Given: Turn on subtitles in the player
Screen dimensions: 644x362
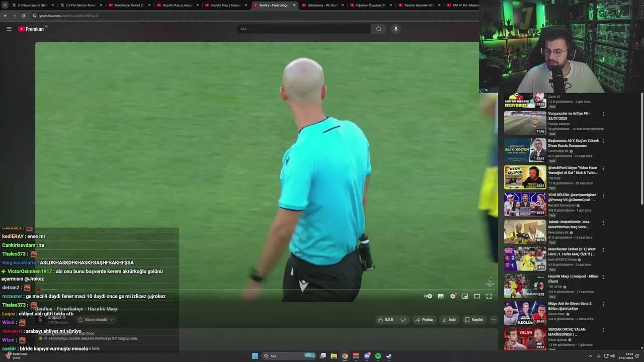Looking at the screenshot, I should point(441,296).
